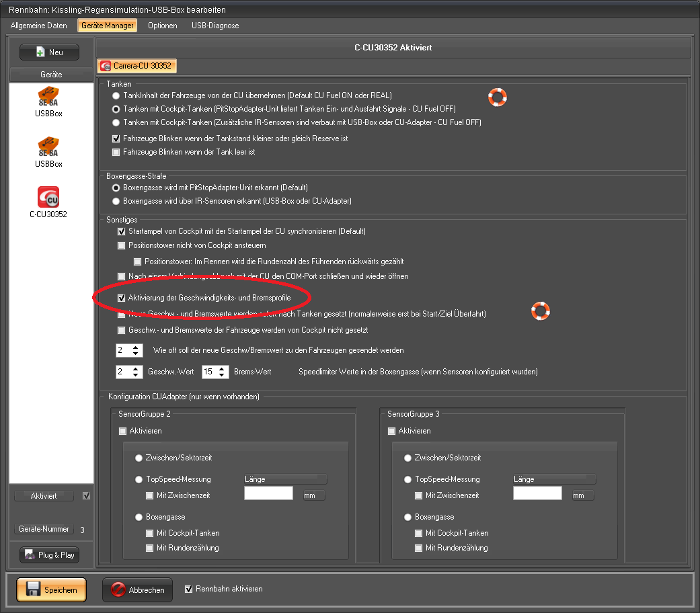Image resolution: width=700 pixels, height=613 pixels.
Task: Switch to the Optionen tab
Action: (x=162, y=26)
